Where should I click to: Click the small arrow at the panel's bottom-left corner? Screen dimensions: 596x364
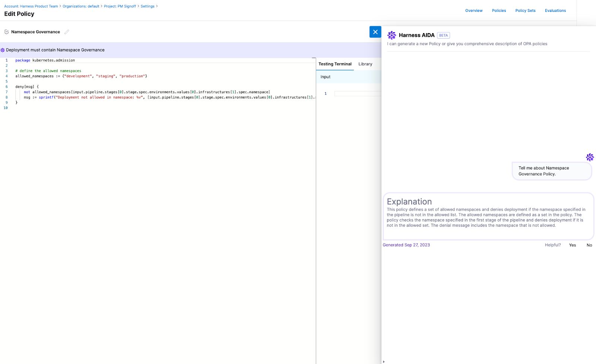point(384,361)
